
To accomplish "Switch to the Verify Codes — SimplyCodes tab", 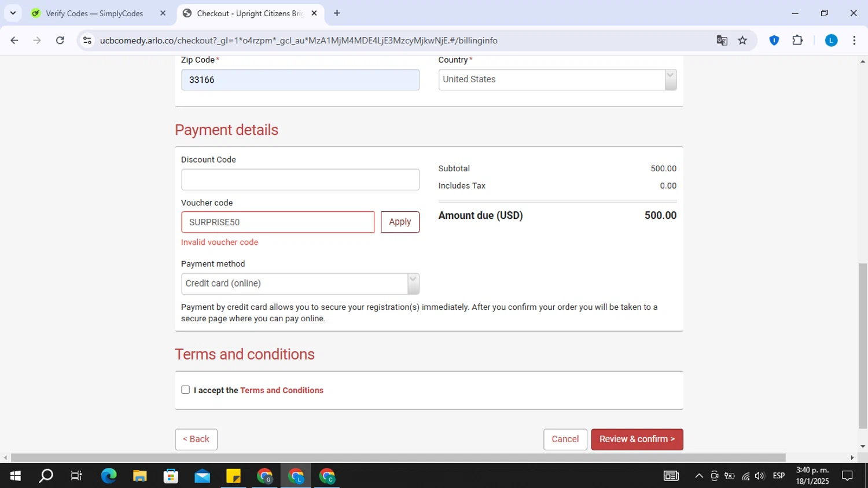I will [x=94, y=13].
